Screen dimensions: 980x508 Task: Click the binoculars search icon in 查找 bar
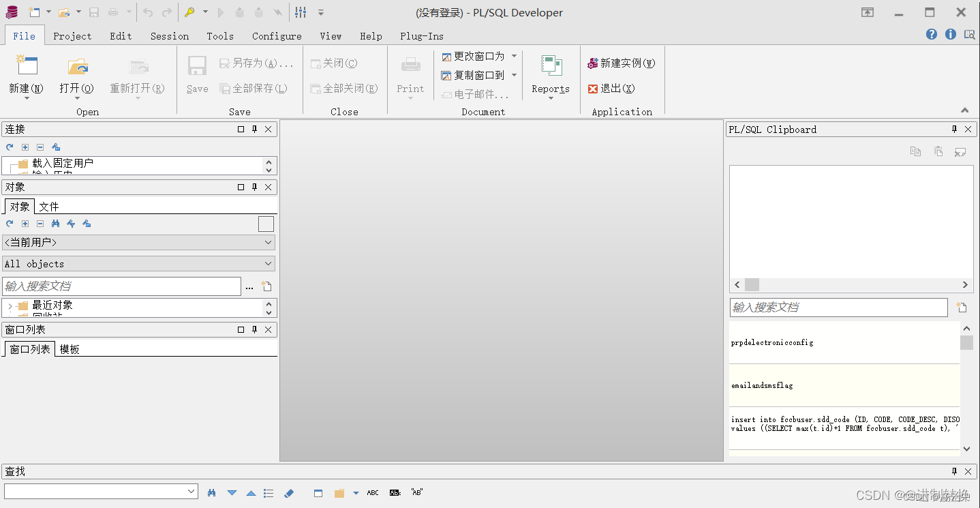click(x=212, y=493)
